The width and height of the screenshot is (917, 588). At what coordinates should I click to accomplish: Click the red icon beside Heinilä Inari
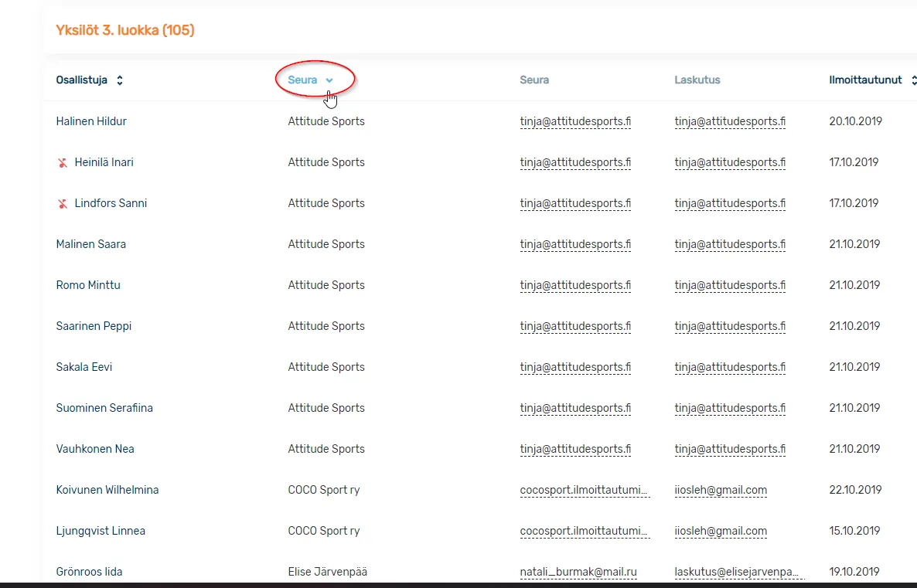[62, 162]
